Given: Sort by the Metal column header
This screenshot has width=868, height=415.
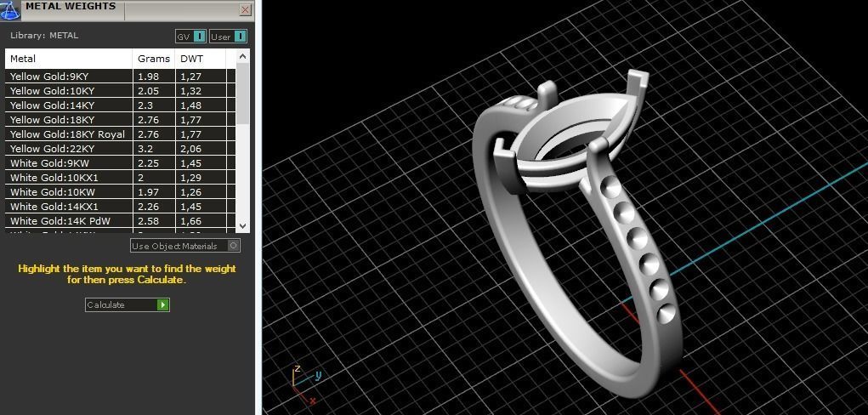Looking at the screenshot, I should [x=69, y=59].
